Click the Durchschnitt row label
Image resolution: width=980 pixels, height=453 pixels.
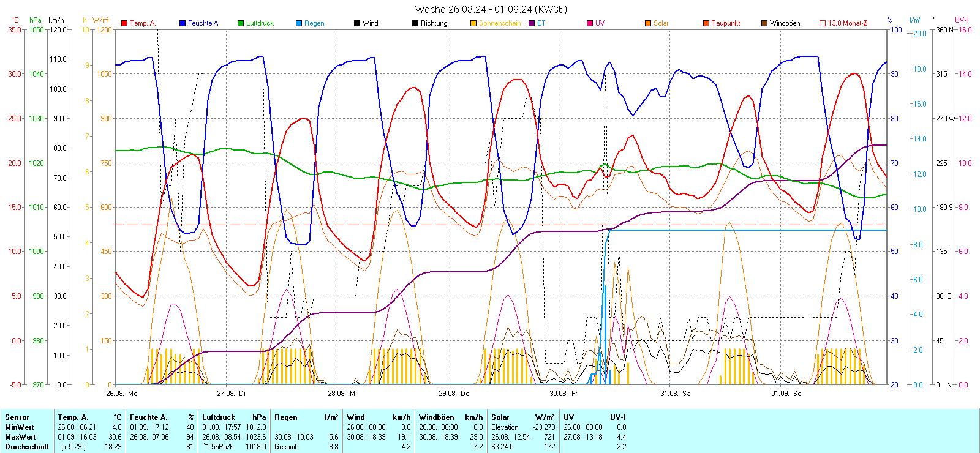coord(27,447)
